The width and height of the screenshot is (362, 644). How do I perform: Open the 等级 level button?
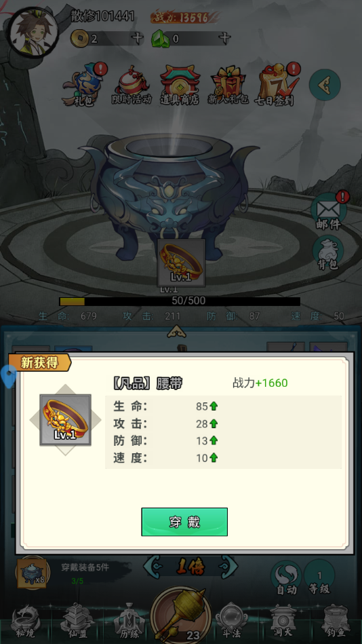(319, 578)
